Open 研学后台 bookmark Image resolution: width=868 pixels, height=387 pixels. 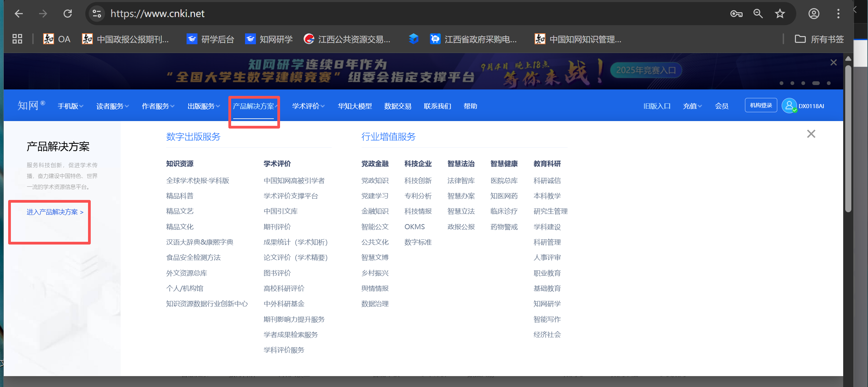click(x=210, y=39)
